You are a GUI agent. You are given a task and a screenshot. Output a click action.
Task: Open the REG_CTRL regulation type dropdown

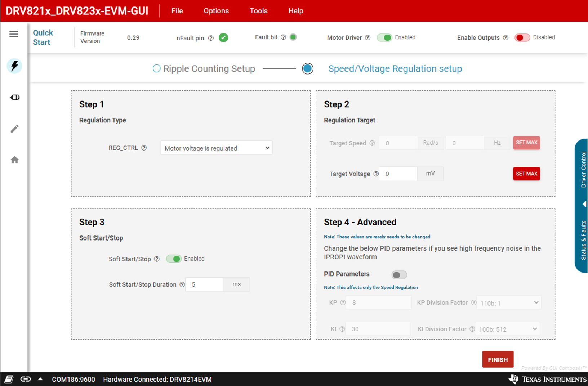click(216, 148)
